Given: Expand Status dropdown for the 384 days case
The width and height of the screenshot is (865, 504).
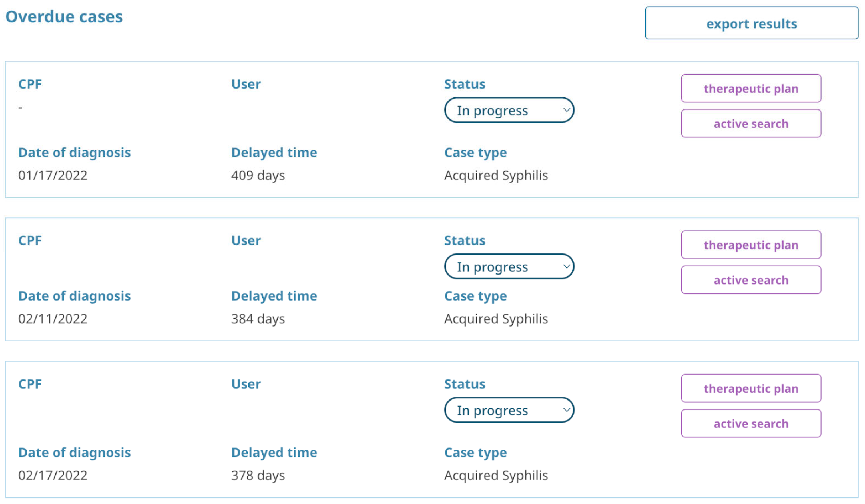Looking at the screenshot, I should point(509,267).
